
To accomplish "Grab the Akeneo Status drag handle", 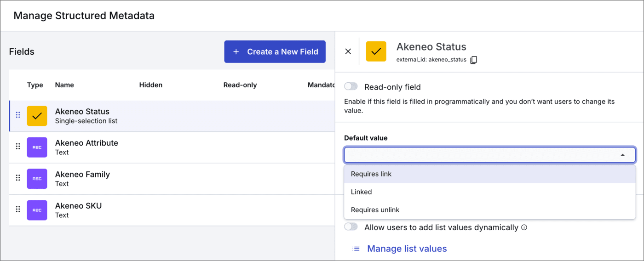I will pyautogui.click(x=18, y=115).
